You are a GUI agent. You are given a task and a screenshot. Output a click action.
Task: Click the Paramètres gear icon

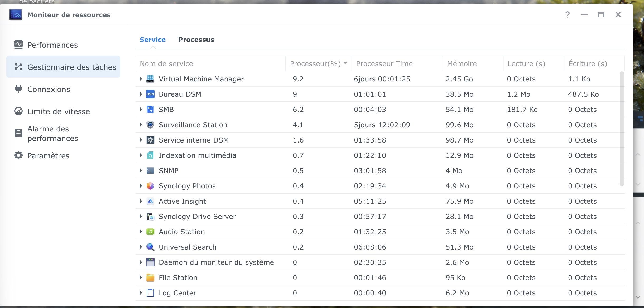(18, 155)
